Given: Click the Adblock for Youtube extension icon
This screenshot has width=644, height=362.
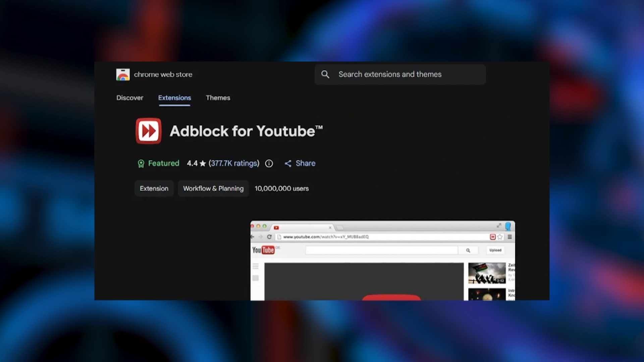Looking at the screenshot, I should coord(148,131).
